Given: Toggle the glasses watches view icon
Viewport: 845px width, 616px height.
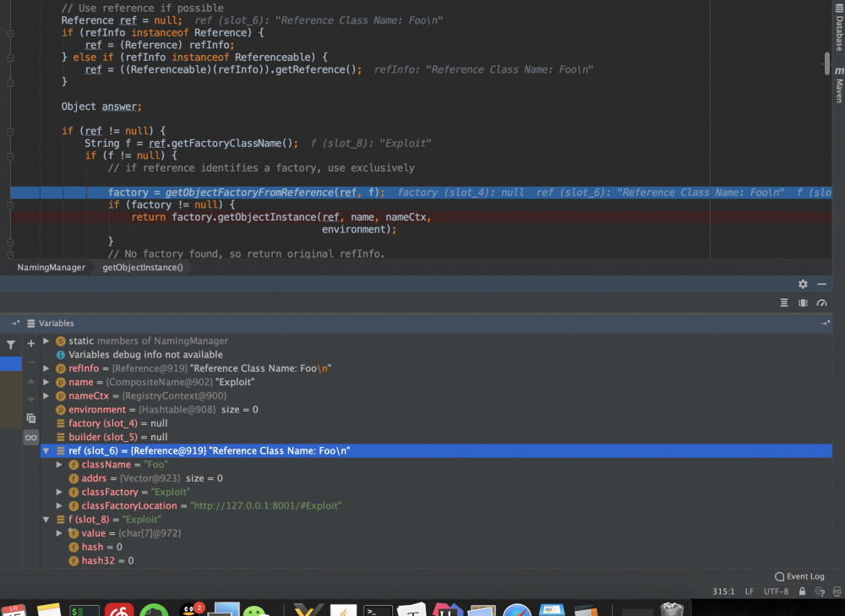Looking at the screenshot, I should click(31, 437).
